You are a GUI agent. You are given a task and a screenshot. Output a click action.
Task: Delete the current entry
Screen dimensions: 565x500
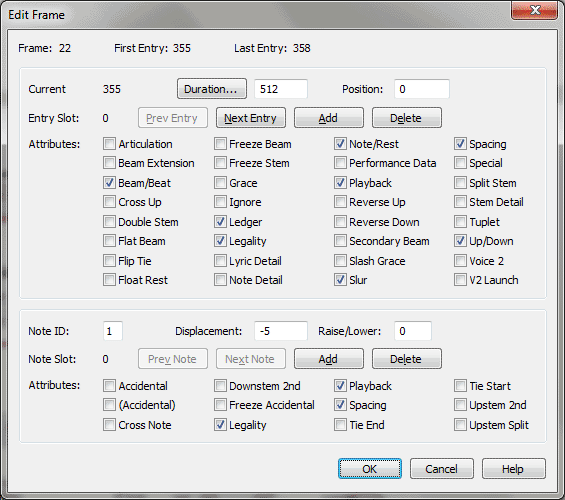click(x=406, y=118)
